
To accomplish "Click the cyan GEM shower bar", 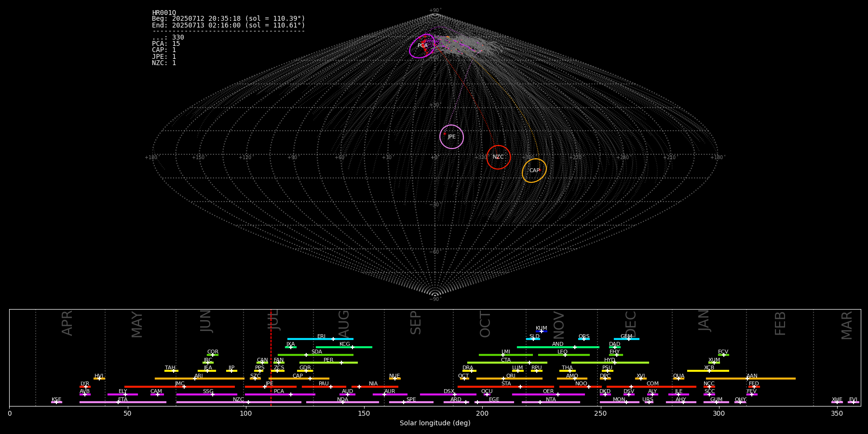I will [x=626, y=339].
